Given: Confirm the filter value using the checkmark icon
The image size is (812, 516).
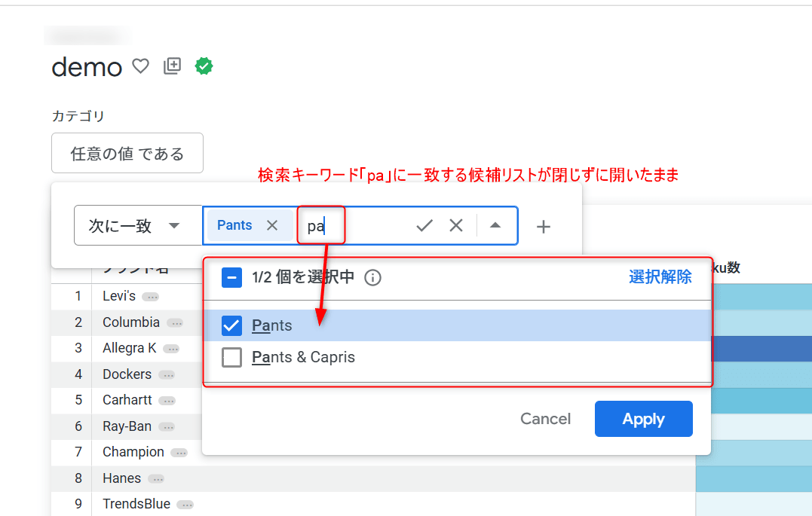Looking at the screenshot, I should tap(424, 224).
